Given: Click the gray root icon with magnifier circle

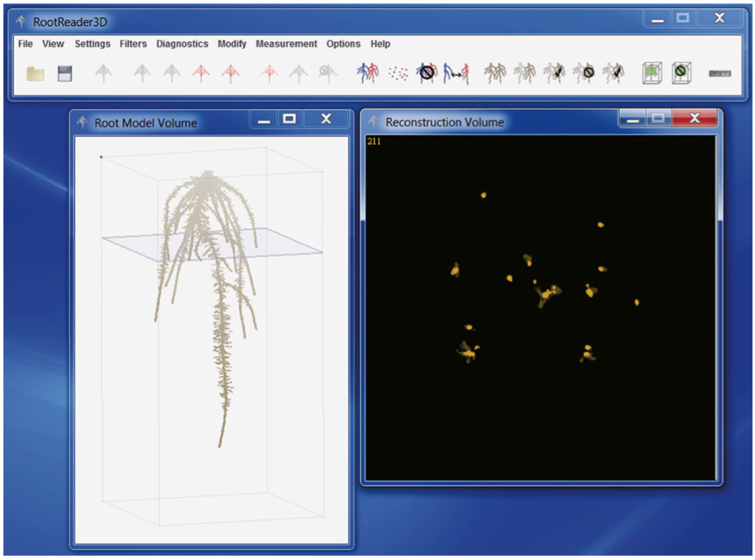Looking at the screenshot, I should click(x=328, y=73).
